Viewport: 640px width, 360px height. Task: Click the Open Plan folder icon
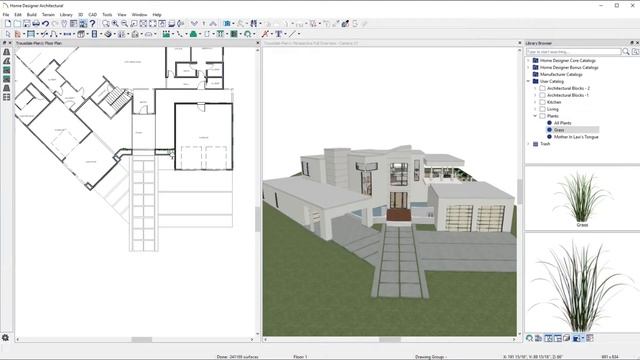[x=17, y=24]
